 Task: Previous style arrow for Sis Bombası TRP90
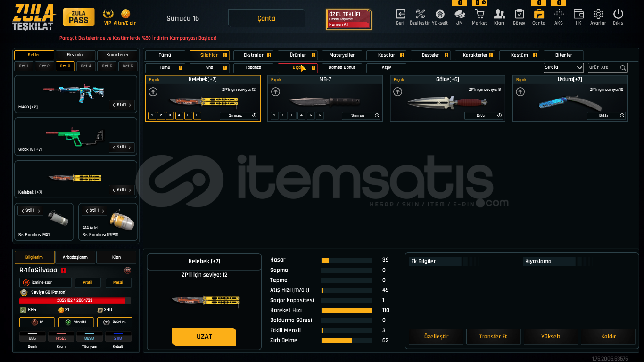[x=86, y=210]
